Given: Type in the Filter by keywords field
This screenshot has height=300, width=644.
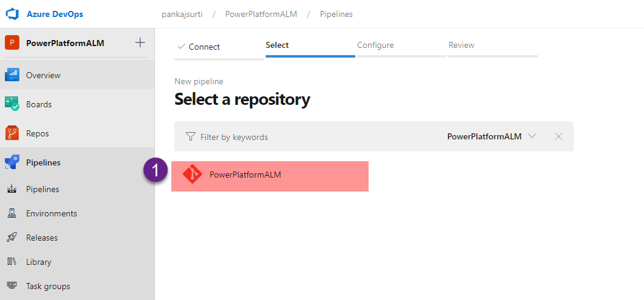Looking at the screenshot, I should pos(303,137).
